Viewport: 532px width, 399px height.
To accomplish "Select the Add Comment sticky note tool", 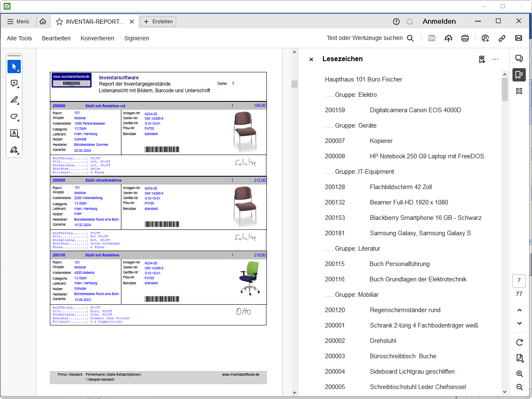I will click(14, 84).
